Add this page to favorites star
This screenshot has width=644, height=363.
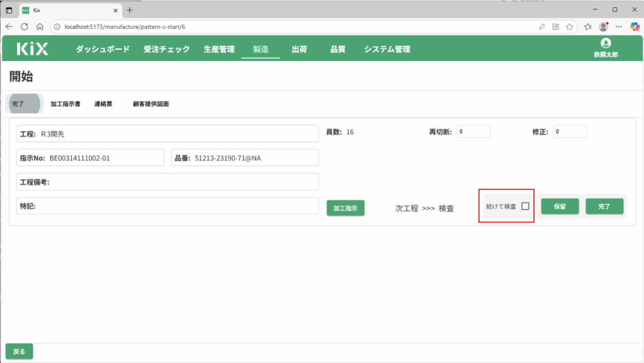click(x=569, y=26)
